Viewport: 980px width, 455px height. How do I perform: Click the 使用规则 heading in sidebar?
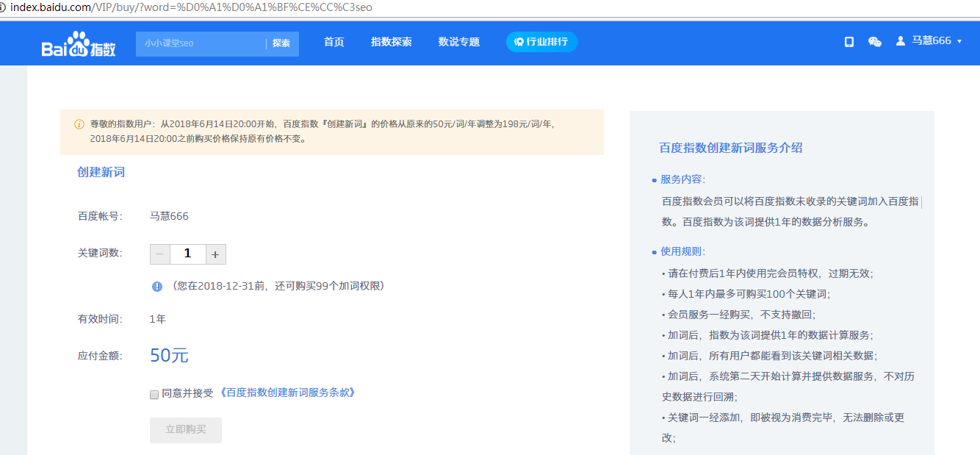[683, 251]
